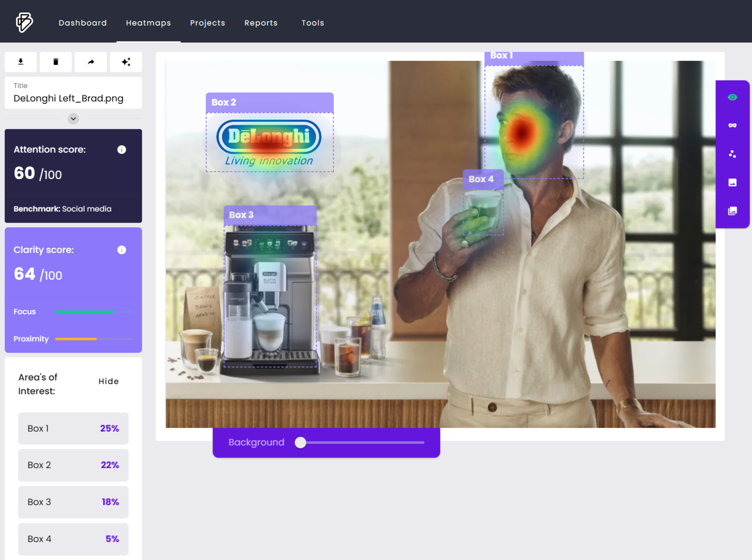Go to the Reports tab
The image size is (752, 560).
[x=261, y=23]
